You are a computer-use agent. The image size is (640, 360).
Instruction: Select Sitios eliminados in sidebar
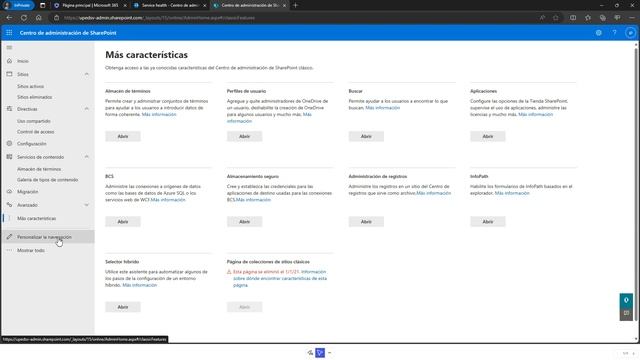click(35, 97)
